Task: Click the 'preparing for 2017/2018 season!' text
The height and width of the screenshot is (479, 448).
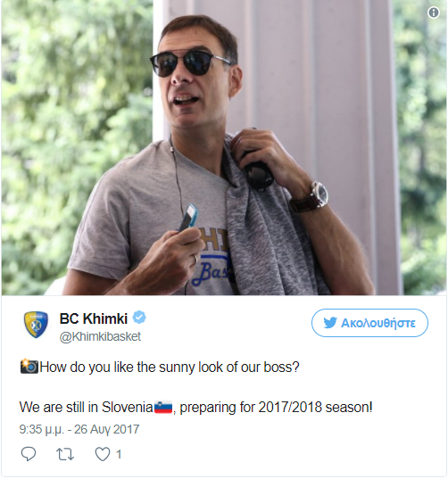Action: coord(276,408)
